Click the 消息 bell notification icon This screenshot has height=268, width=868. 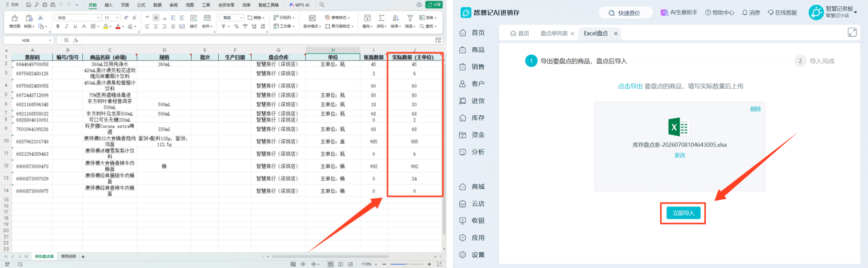751,13
